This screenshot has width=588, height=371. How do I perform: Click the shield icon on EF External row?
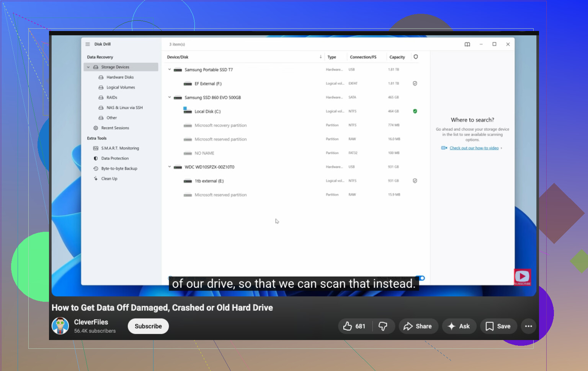(415, 83)
